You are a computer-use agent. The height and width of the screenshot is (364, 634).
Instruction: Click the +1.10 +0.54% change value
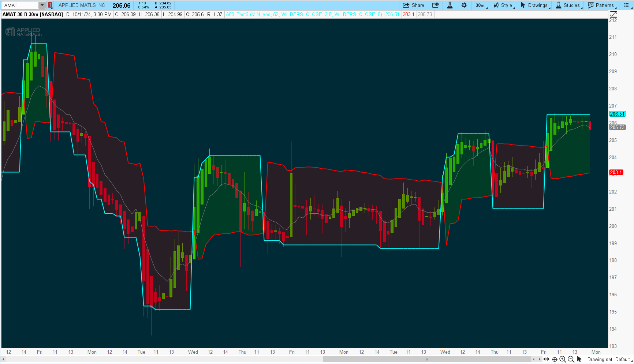point(142,5)
